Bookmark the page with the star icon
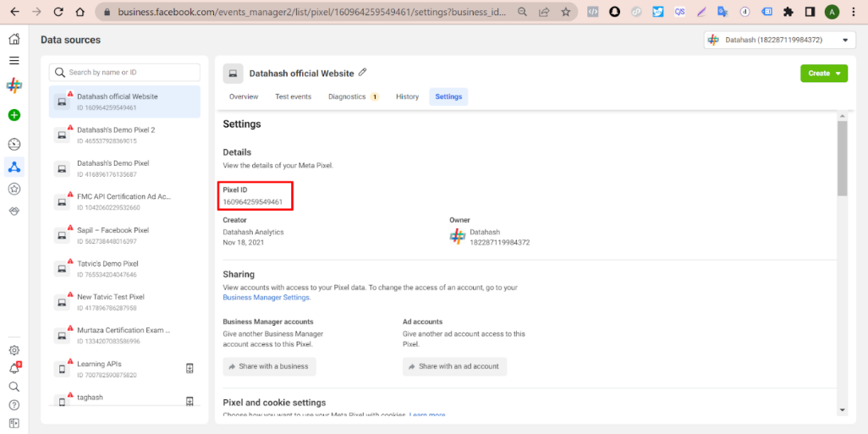The width and height of the screenshot is (868, 434). pyautogui.click(x=565, y=12)
